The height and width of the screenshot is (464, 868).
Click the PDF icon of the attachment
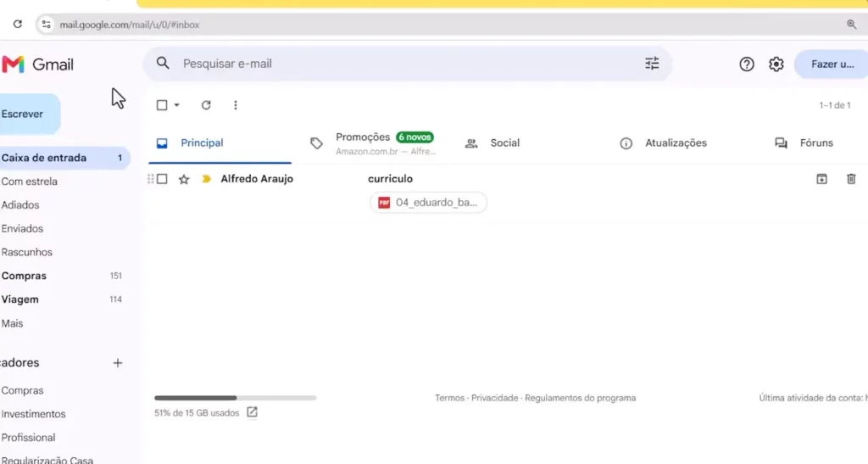384,203
